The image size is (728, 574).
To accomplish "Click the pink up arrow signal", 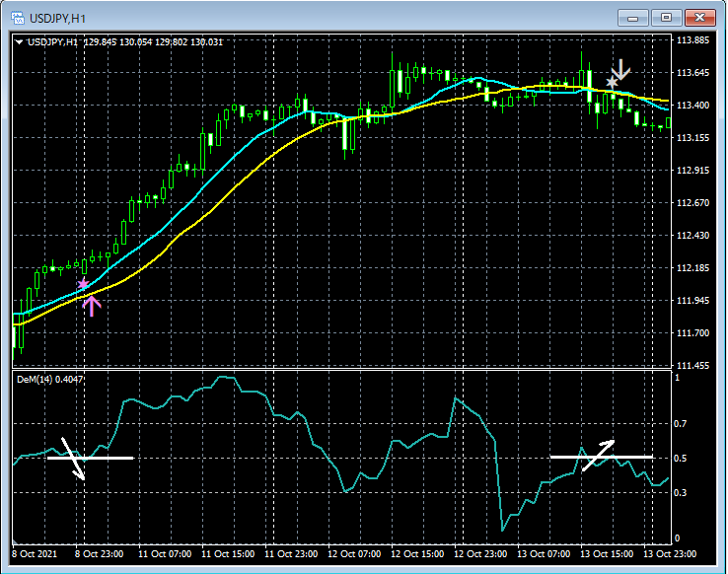I will [x=92, y=307].
